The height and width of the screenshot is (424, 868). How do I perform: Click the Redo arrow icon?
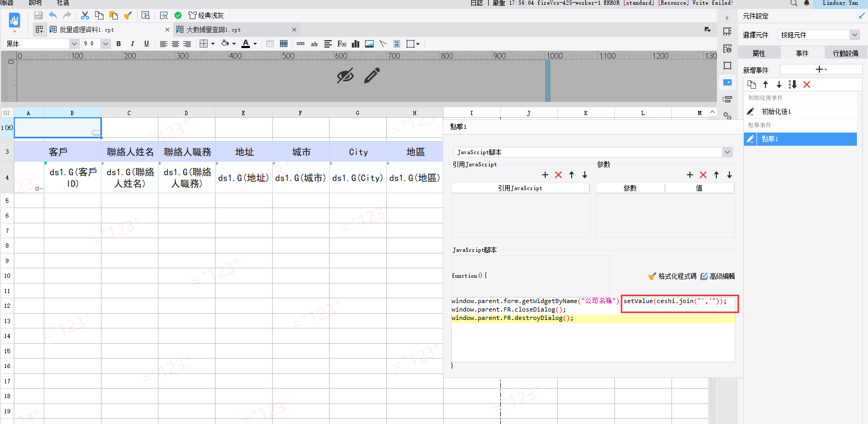(x=67, y=15)
